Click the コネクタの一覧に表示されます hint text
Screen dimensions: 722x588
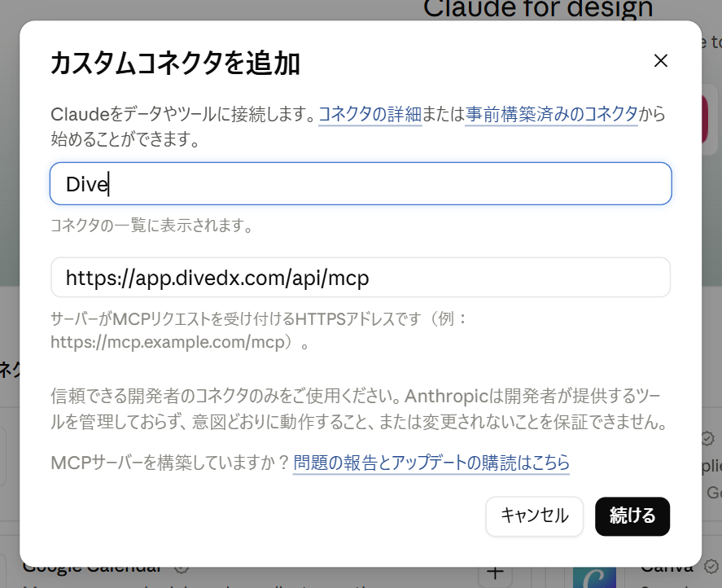click(152, 226)
